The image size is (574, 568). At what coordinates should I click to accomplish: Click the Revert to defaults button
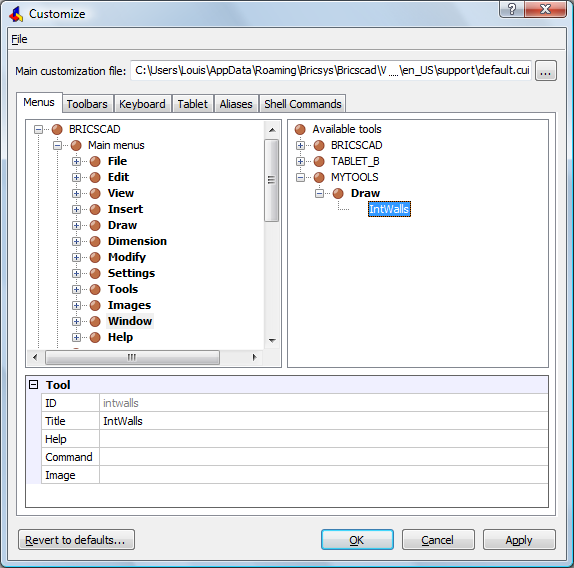[76, 540]
